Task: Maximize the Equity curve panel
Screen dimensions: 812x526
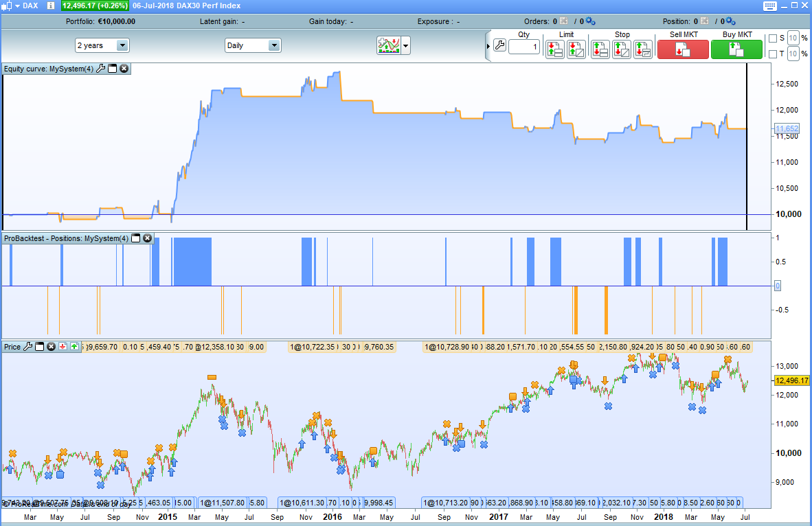Action: (x=113, y=69)
